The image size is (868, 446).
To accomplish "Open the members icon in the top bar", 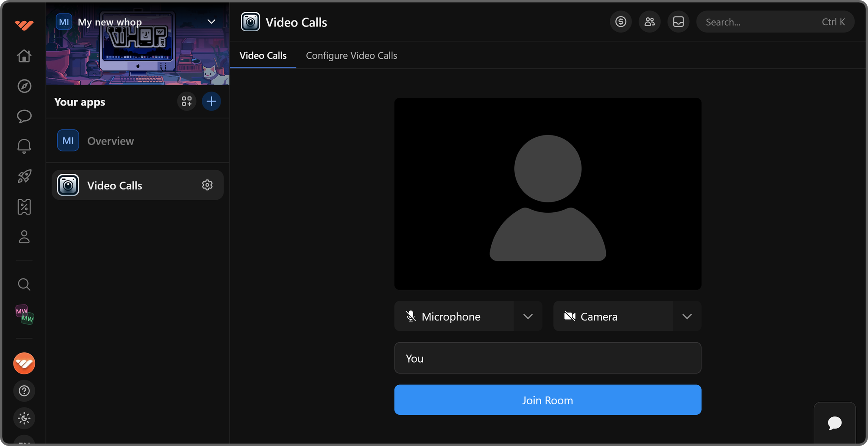I will (649, 21).
